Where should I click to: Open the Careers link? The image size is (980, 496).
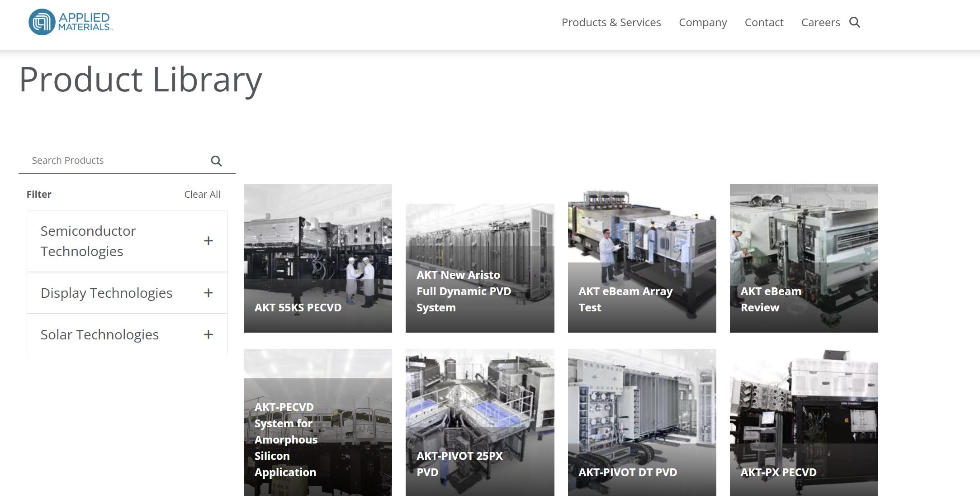click(x=820, y=22)
